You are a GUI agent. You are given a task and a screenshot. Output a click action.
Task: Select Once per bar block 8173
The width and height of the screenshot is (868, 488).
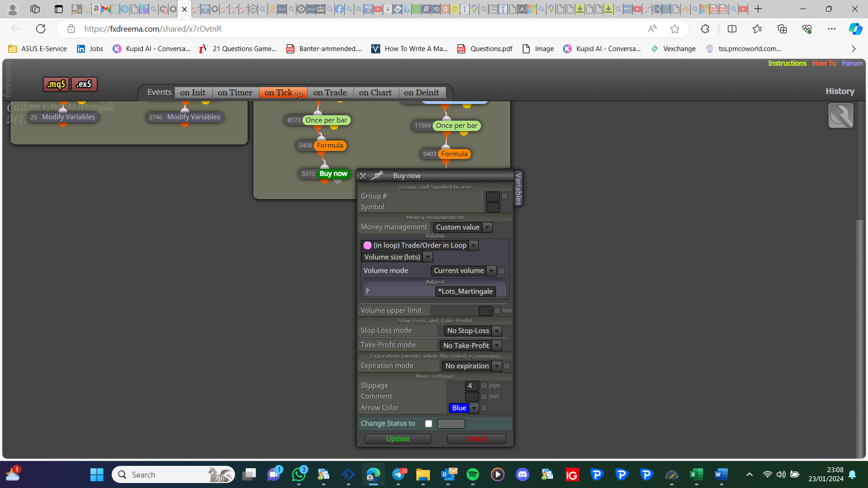[326, 120]
